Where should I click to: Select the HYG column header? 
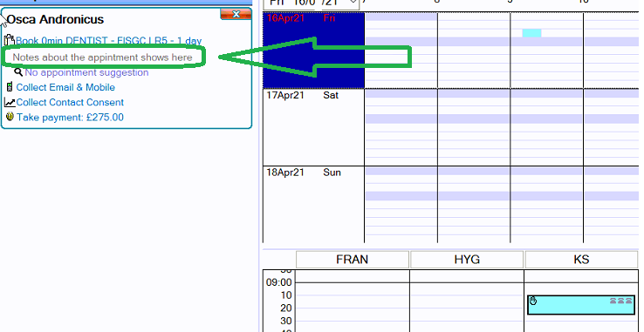click(x=467, y=260)
